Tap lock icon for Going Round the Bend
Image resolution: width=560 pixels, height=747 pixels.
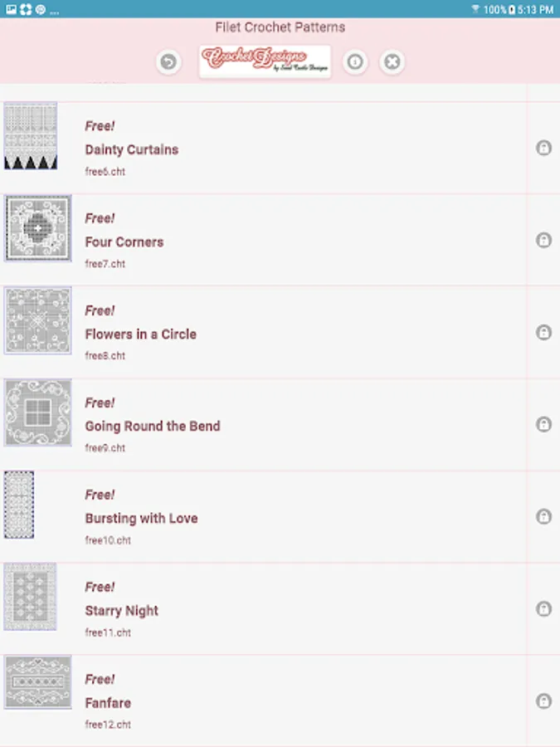[x=543, y=425]
